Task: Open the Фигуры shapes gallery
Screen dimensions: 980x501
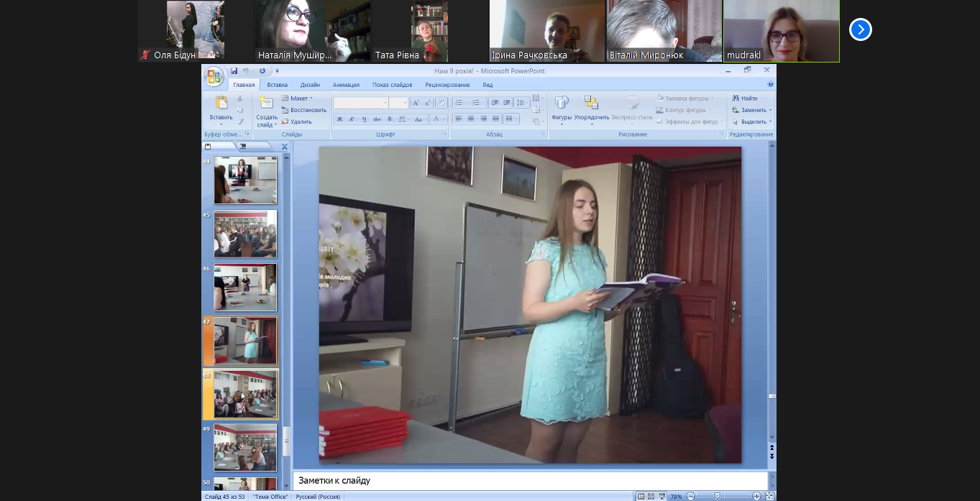Action: point(562,109)
